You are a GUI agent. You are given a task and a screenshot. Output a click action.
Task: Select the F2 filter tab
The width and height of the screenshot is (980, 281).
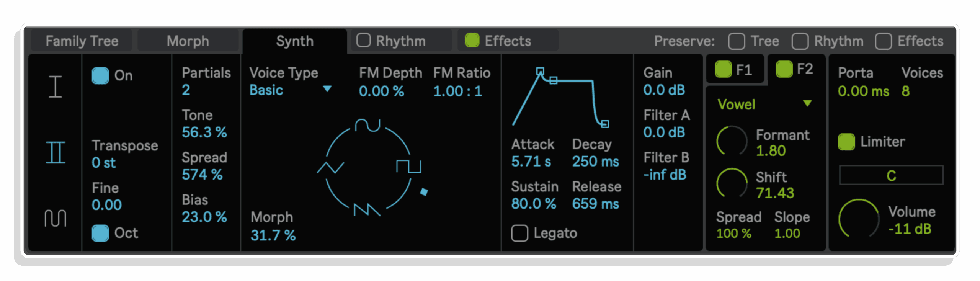794,69
